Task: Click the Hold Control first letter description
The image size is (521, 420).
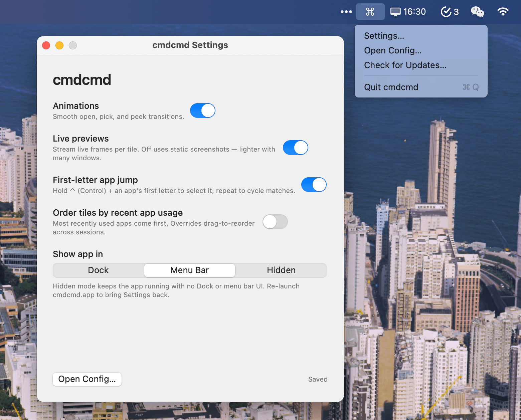Action: [174, 191]
